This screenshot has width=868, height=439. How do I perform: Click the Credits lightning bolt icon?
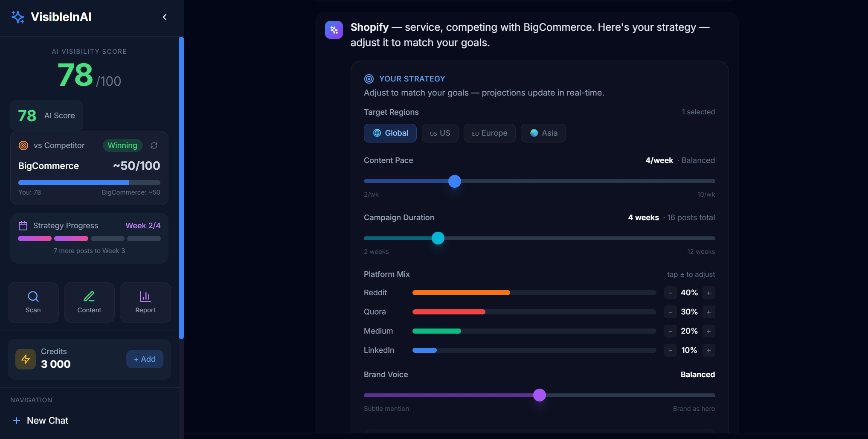[x=26, y=359]
